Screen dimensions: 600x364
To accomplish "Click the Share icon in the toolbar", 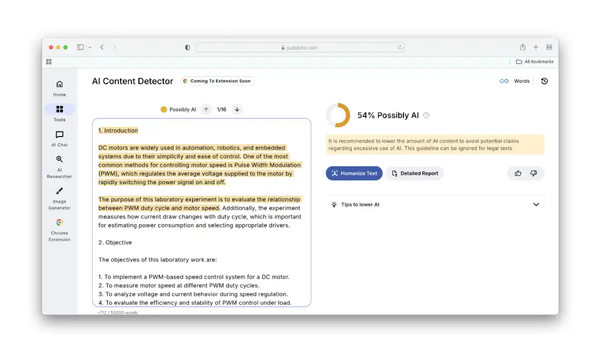I will (x=522, y=47).
